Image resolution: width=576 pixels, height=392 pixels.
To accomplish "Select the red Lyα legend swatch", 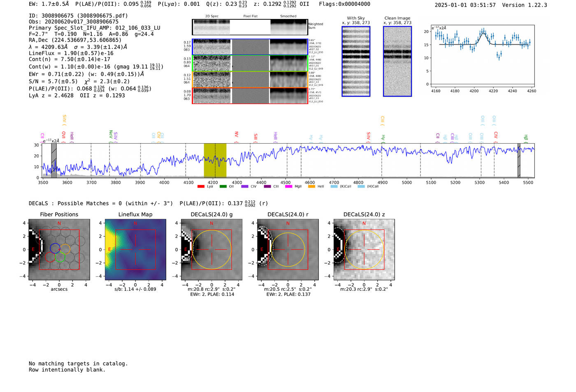I will 201,186.
